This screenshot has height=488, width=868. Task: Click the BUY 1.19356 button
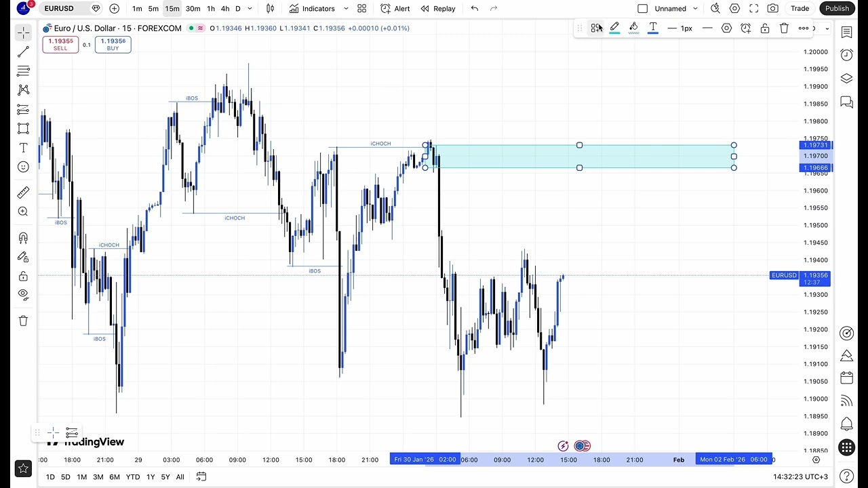[113, 44]
